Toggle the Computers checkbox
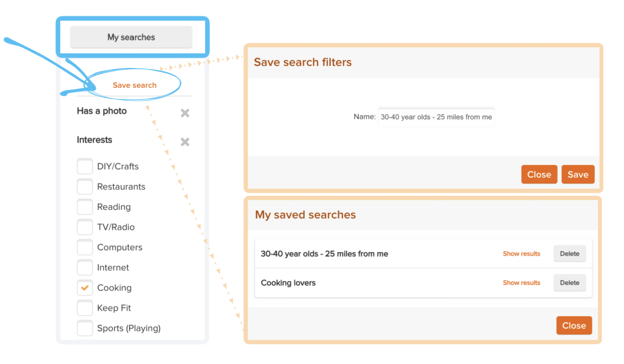The image size is (624, 364). coord(85,247)
